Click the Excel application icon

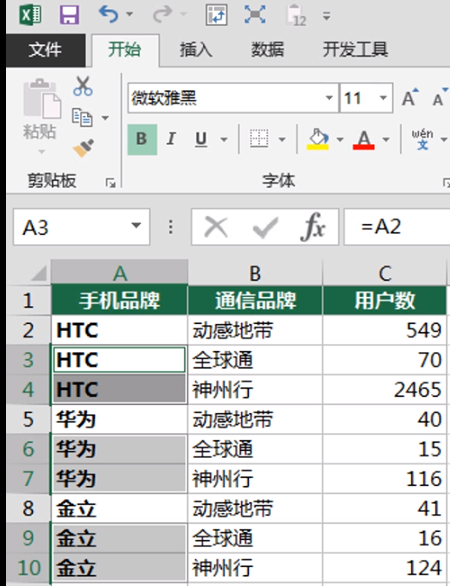pos(31,15)
